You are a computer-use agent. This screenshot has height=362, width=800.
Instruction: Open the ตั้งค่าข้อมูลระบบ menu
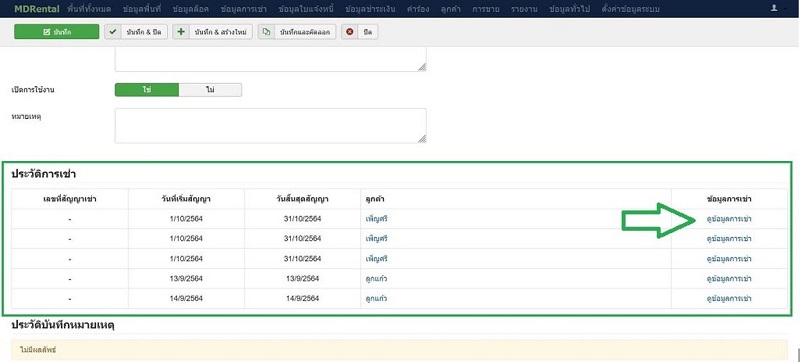(630, 9)
